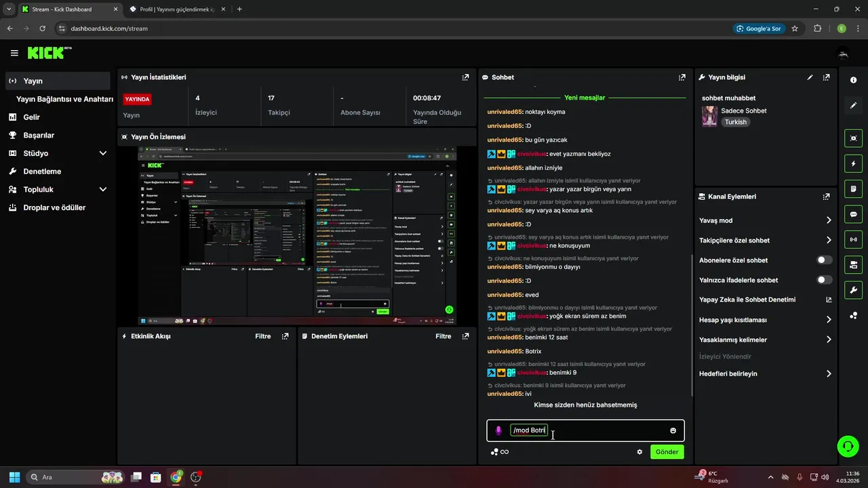Viewport: 868px width, 488px height.
Task: Click the info icon in right sidebar
Action: [x=853, y=80]
